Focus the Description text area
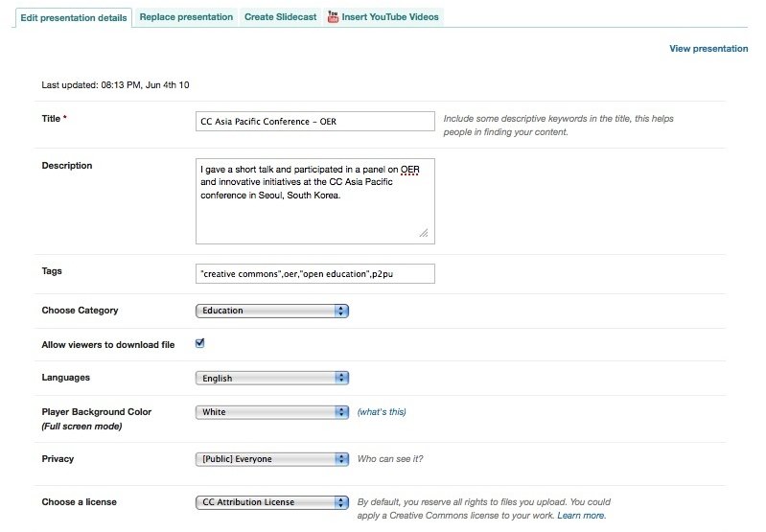The image size is (766, 532). (314, 200)
